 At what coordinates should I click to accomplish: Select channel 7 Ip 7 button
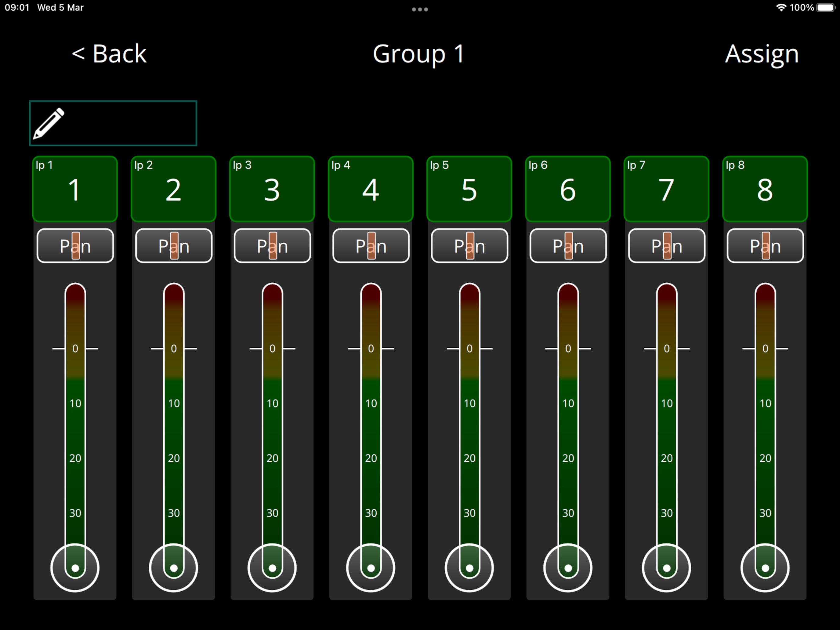666,189
